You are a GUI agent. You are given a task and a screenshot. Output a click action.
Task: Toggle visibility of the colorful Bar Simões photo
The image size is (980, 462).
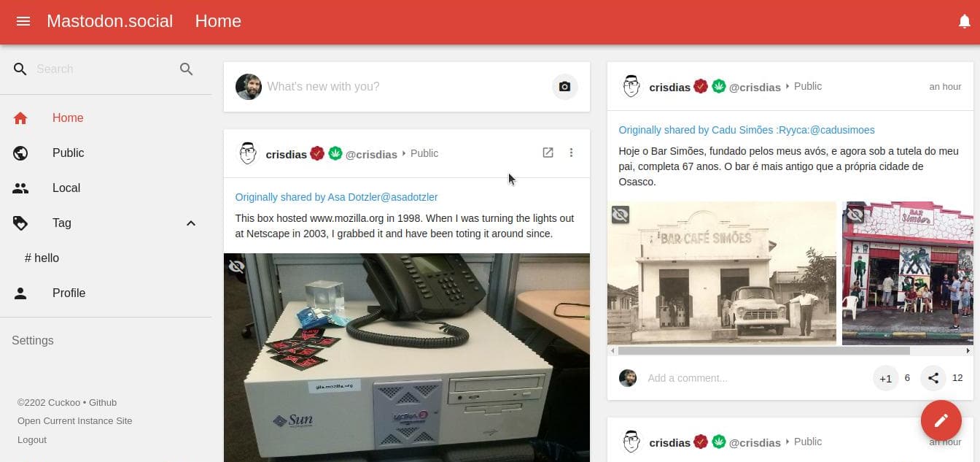855,215
